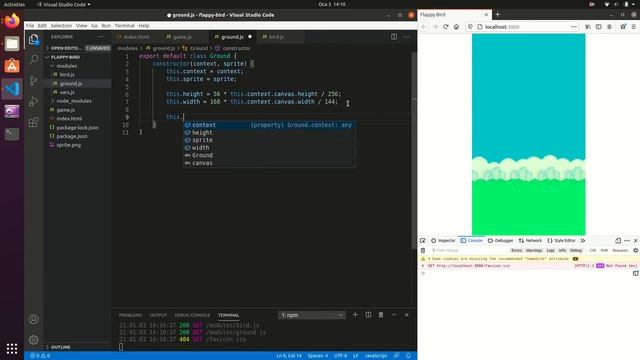
Task: Open the Terminal menu
Action: (x=124, y=25)
